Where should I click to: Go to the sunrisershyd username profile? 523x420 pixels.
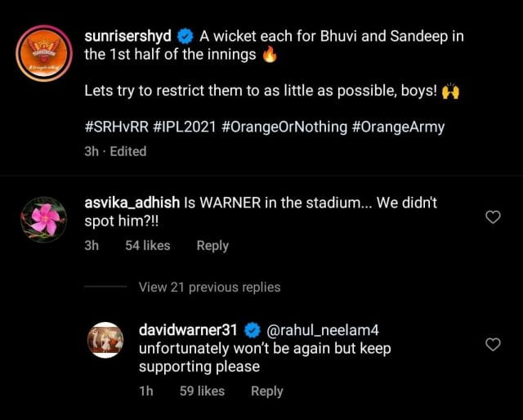pyautogui.click(x=127, y=37)
